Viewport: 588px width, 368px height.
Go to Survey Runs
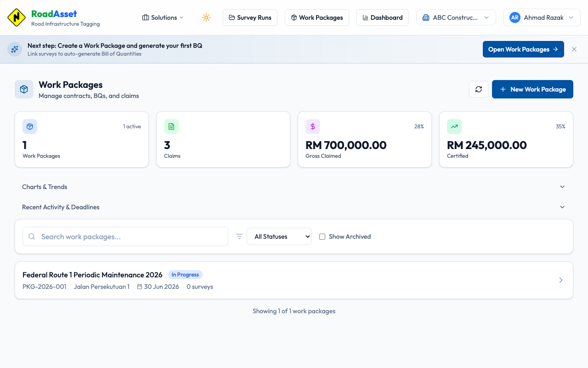point(250,17)
